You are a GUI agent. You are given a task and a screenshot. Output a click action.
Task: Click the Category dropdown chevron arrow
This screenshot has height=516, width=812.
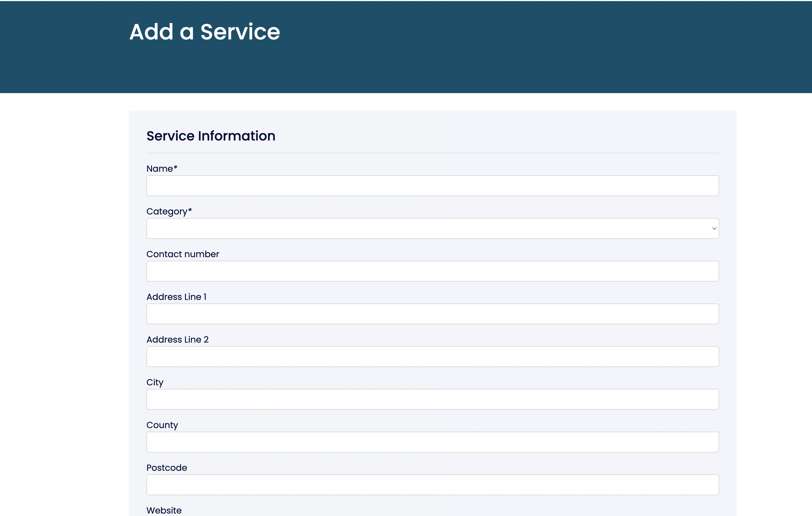[x=714, y=229]
